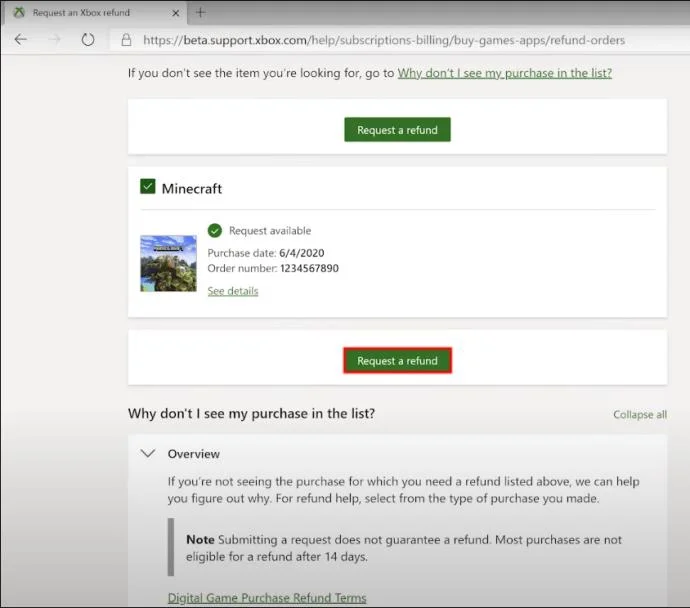
Task: Close the Request an Xbox refund tab
Action: (x=176, y=13)
